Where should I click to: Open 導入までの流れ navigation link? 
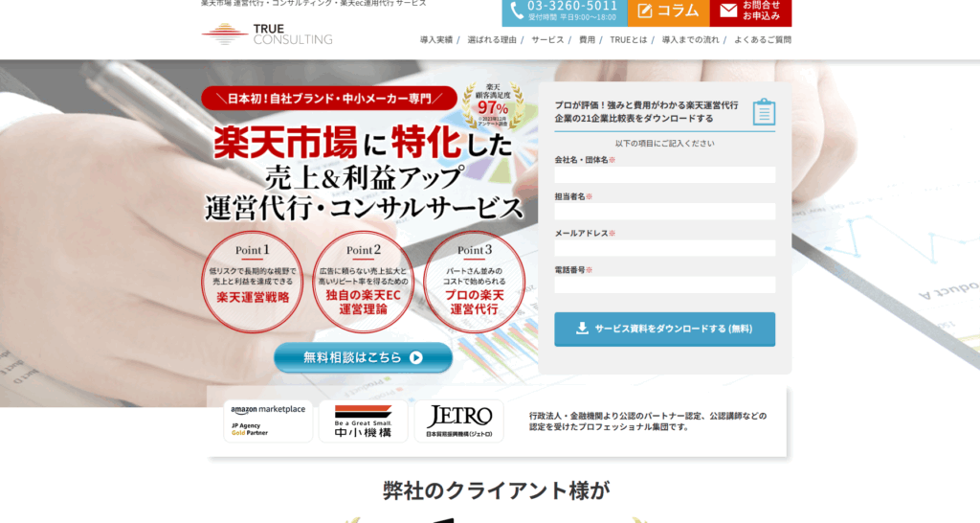pos(690,40)
